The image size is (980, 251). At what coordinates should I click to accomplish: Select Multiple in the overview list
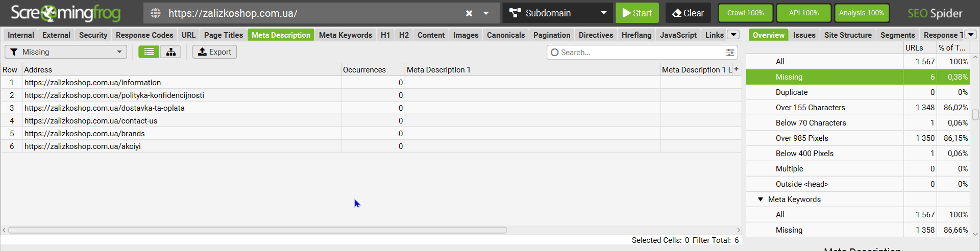pos(857,169)
